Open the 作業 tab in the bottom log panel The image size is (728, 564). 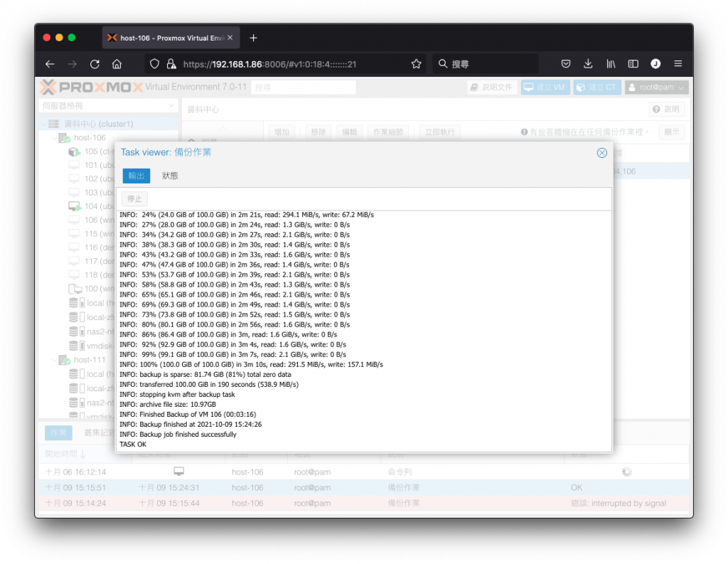58,433
